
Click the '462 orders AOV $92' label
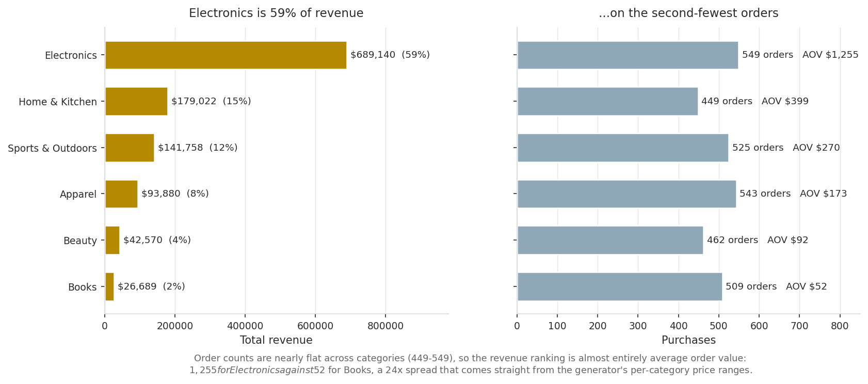tap(758, 240)
